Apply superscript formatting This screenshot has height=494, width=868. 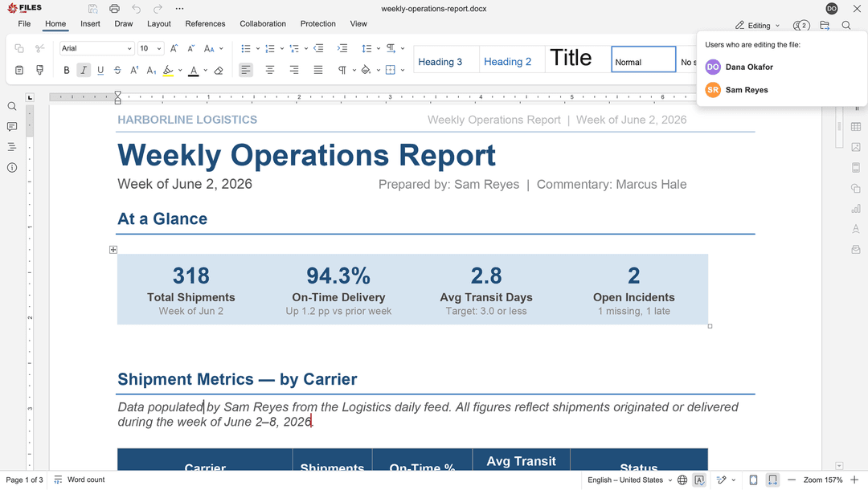point(134,70)
